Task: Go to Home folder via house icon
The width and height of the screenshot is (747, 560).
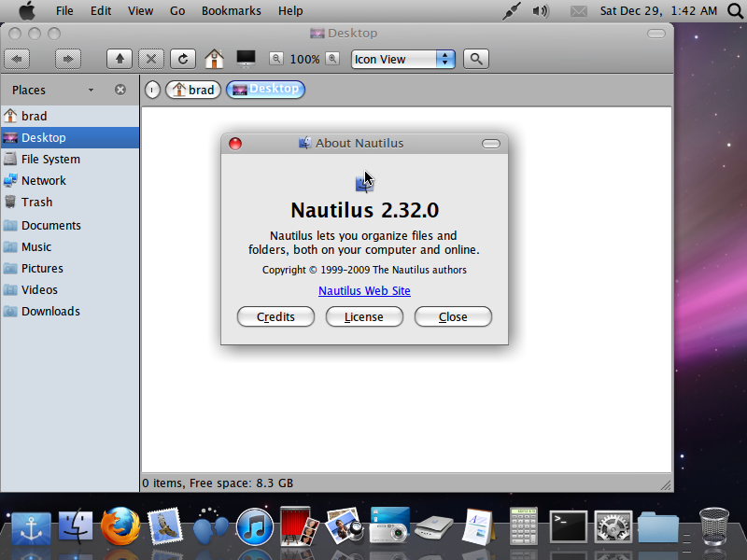Action: click(x=215, y=59)
